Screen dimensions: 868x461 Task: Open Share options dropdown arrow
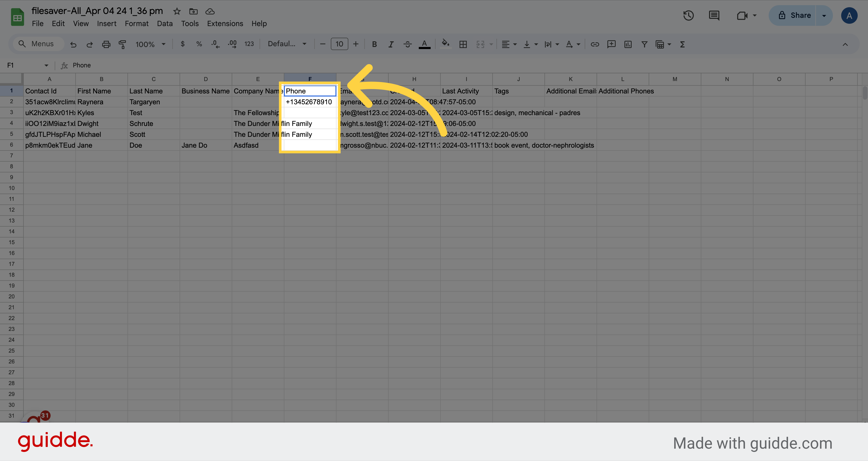click(824, 15)
